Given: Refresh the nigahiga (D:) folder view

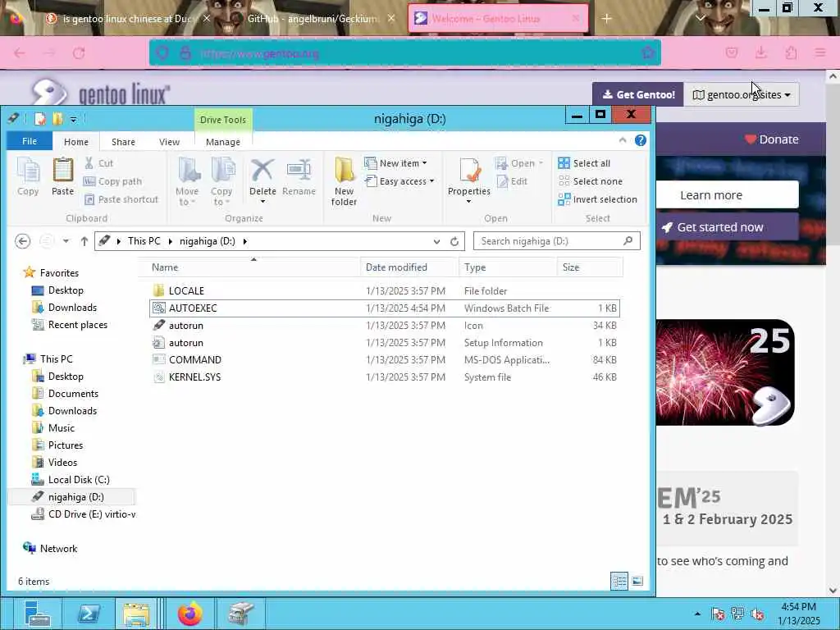Looking at the screenshot, I should point(454,241).
